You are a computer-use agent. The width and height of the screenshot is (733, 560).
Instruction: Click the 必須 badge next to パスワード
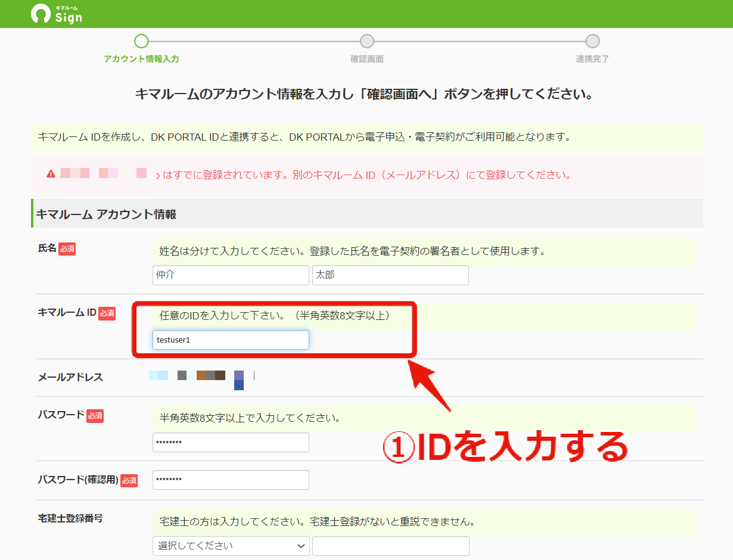click(x=95, y=416)
